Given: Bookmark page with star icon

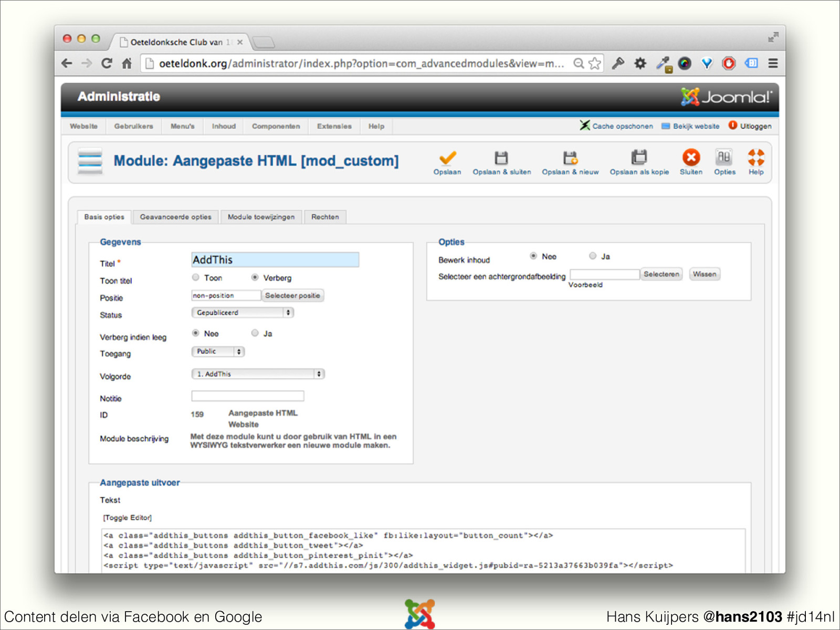Looking at the screenshot, I should click(595, 64).
